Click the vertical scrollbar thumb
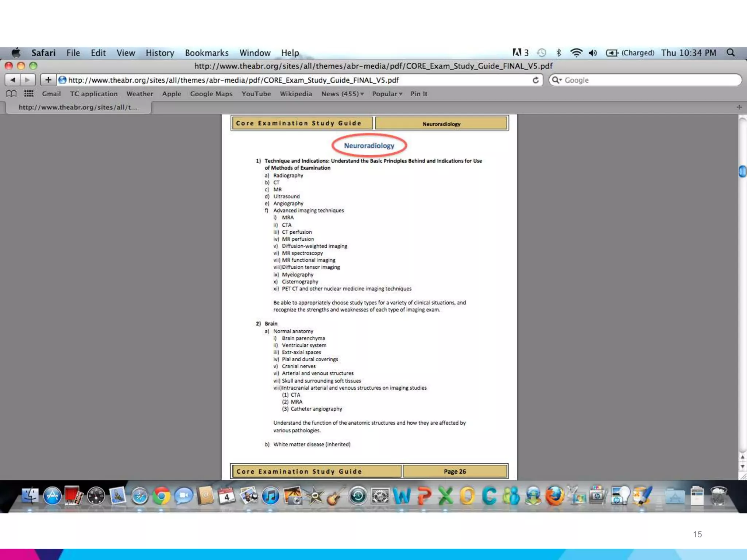Image resolution: width=747 pixels, height=560 pixels. 742,171
